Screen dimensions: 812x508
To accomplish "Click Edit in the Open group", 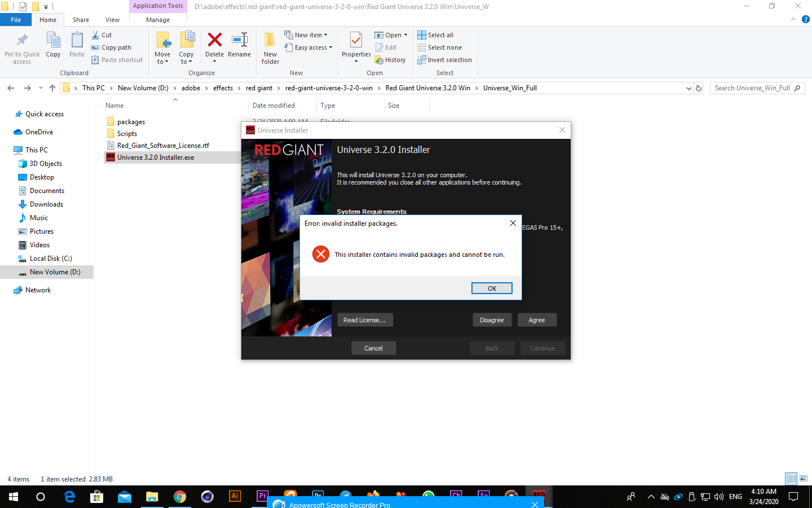I will [386, 47].
